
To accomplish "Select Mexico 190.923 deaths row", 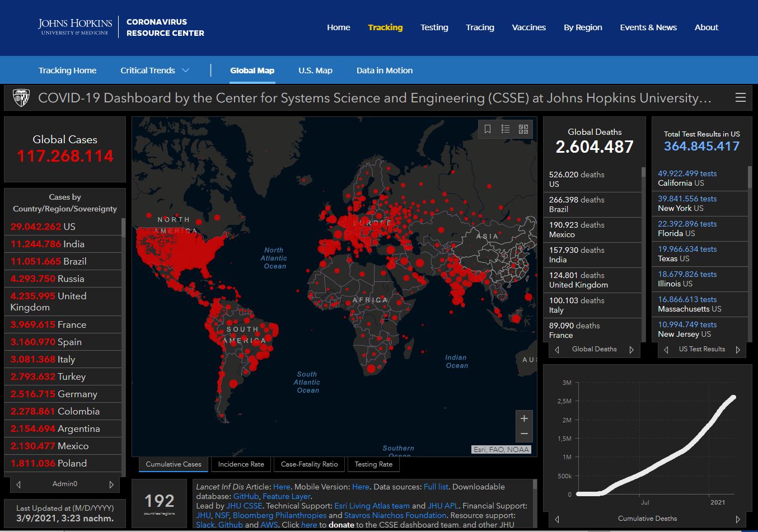I will pyautogui.click(x=592, y=229).
